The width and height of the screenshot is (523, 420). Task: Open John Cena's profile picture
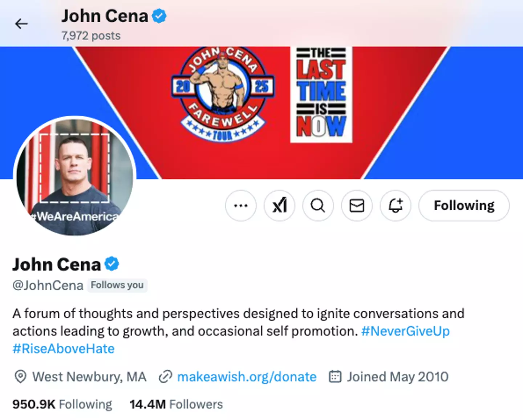(74, 176)
